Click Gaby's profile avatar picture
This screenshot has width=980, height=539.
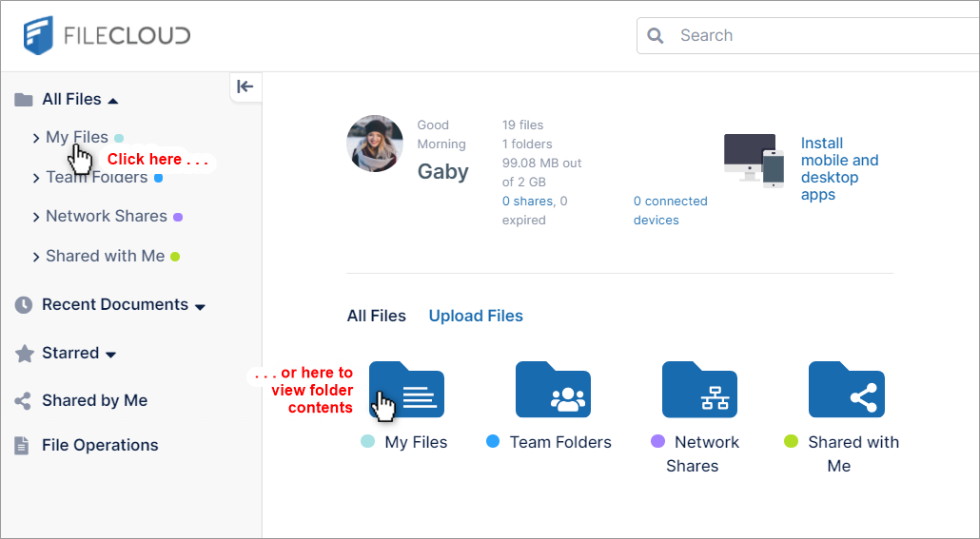[375, 144]
